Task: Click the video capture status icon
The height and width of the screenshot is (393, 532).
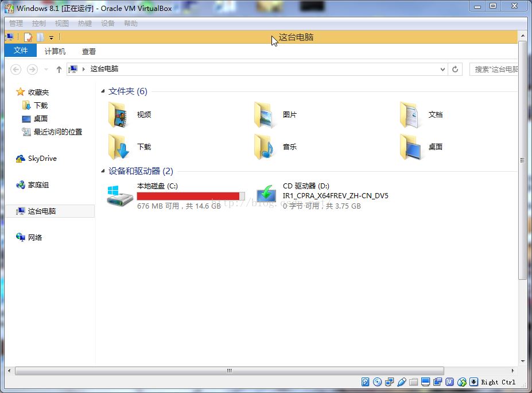Action: [438, 382]
